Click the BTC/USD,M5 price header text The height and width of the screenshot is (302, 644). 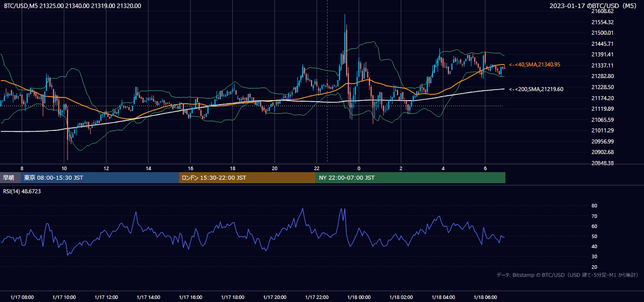[x=73, y=6]
